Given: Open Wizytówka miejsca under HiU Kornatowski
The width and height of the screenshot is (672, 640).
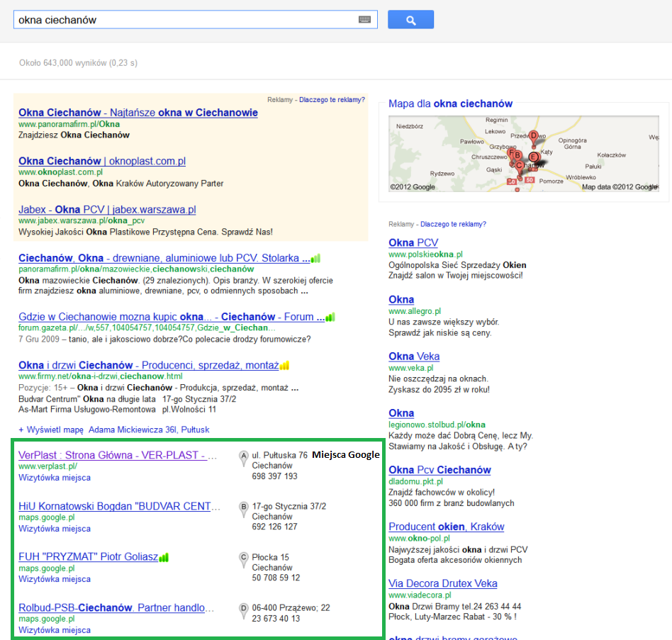Looking at the screenshot, I should pos(55,529).
